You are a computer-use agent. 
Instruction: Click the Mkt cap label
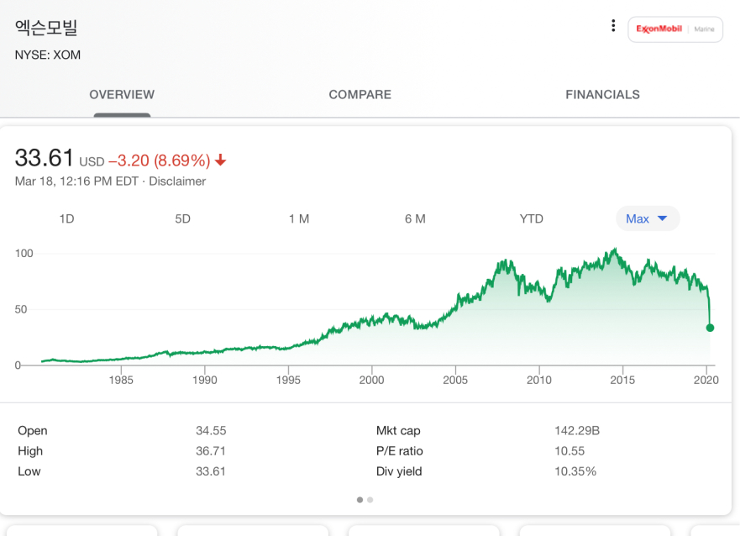click(x=398, y=430)
